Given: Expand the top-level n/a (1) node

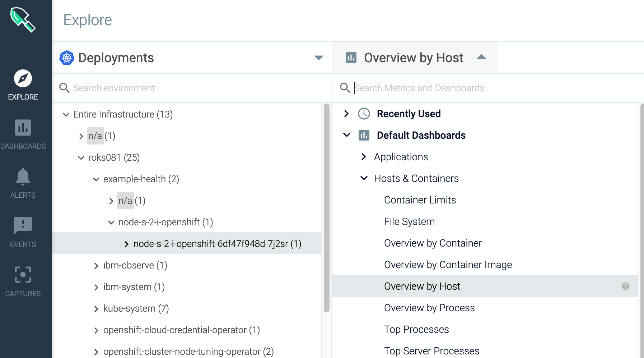Looking at the screenshot, I should point(81,136).
